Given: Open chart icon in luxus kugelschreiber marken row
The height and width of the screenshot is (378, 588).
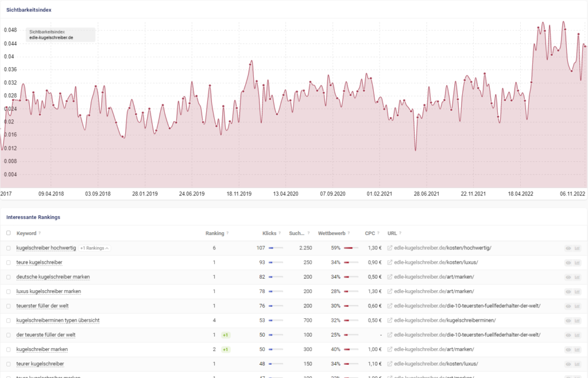Looking at the screenshot, I should coord(577,292).
